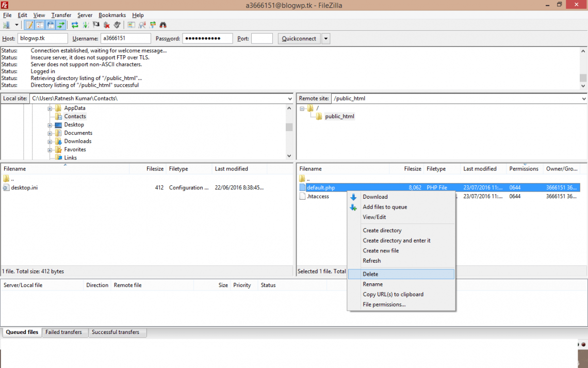Enable synchronized browsing
588x368 pixels.
coord(153,24)
